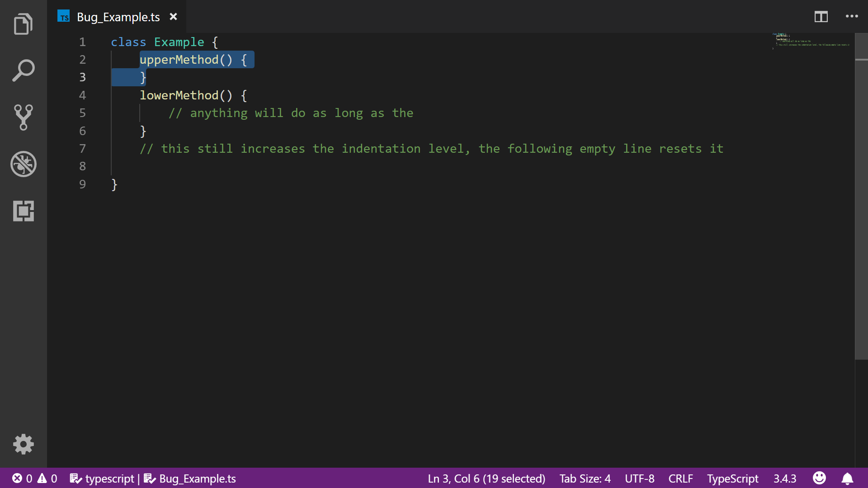Change the UTF-8 file encoding

point(639,479)
